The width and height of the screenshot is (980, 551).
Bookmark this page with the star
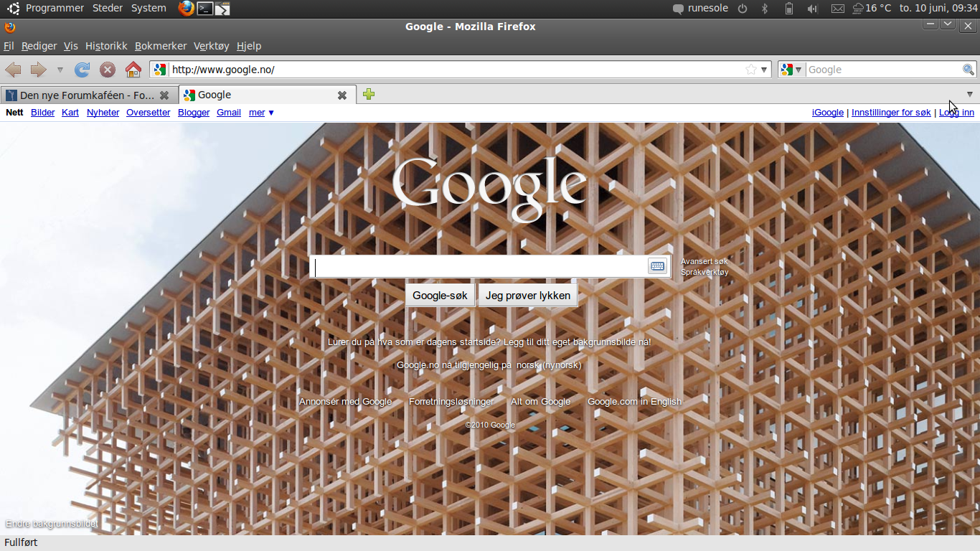[750, 70]
